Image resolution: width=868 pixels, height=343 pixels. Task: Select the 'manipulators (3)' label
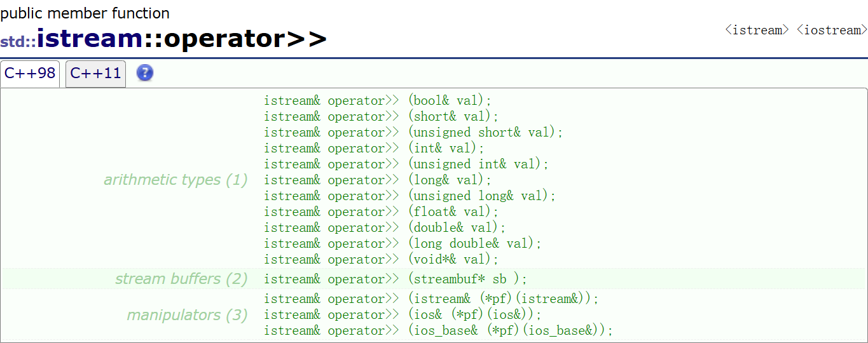pyautogui.click(x=187, y=315)
